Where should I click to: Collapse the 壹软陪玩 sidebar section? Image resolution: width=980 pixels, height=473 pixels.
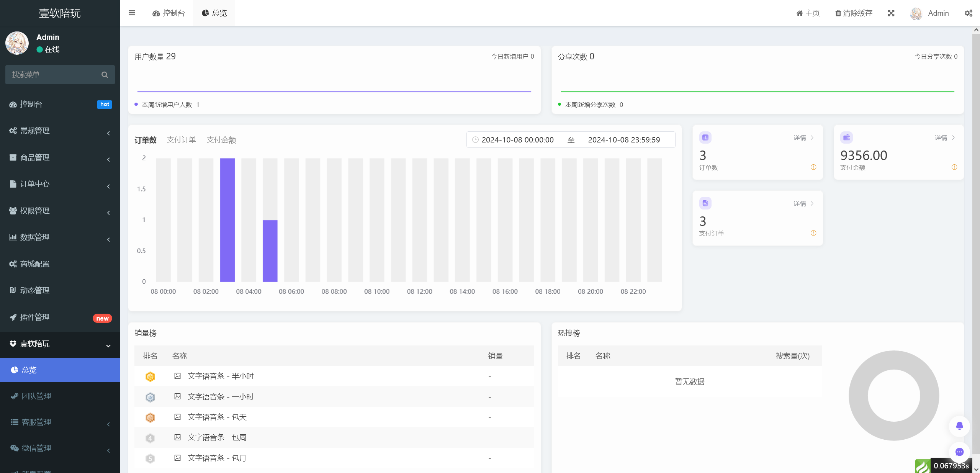(x=60, y=344)
